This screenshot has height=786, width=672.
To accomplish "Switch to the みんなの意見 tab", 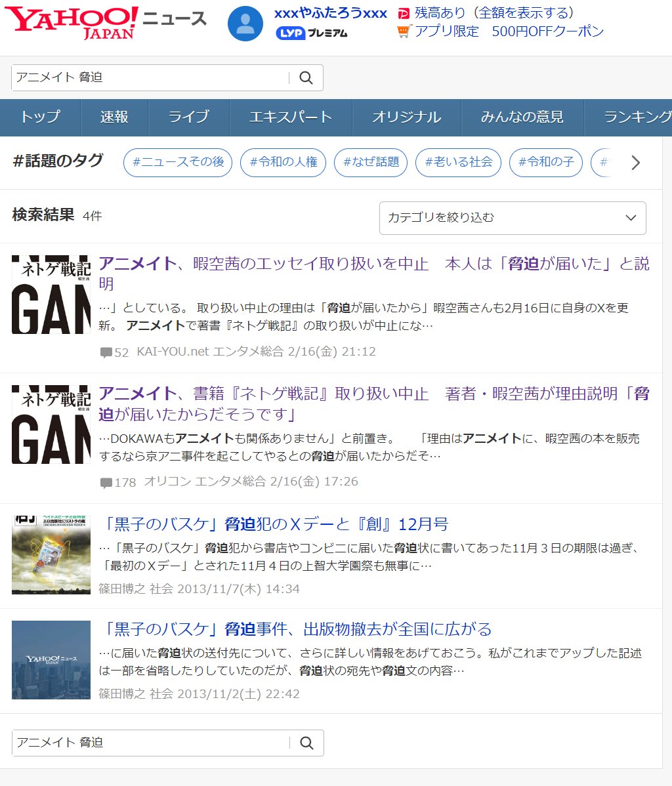I will tap(522, 117).
